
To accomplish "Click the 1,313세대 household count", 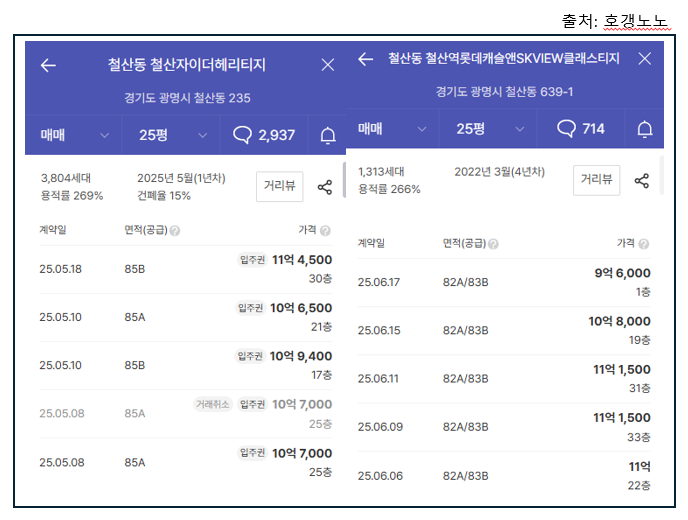I will [381, 172].
